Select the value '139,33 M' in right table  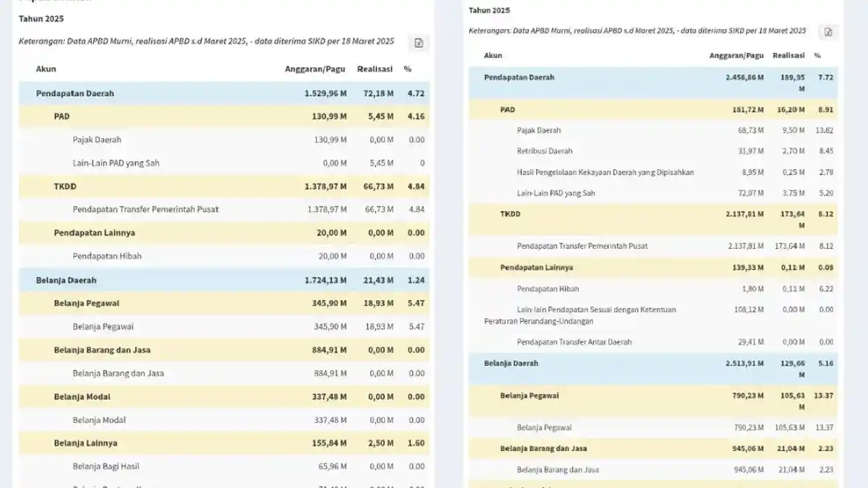click(x=748, y=267)
